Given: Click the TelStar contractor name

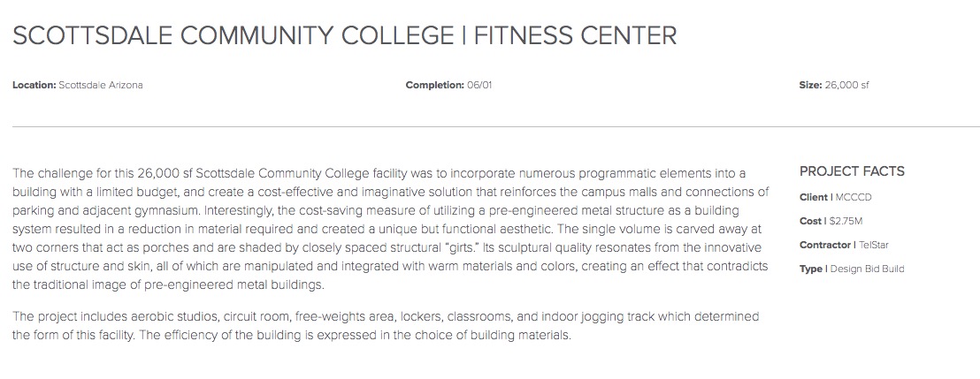Looking at the screenshot, I should tap(874, 245).
